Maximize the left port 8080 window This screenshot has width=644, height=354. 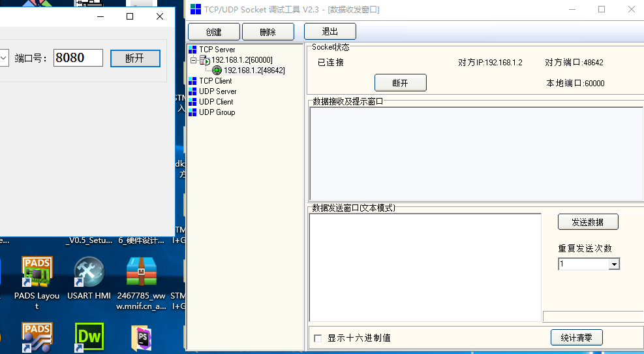click(x=130, y=16)
